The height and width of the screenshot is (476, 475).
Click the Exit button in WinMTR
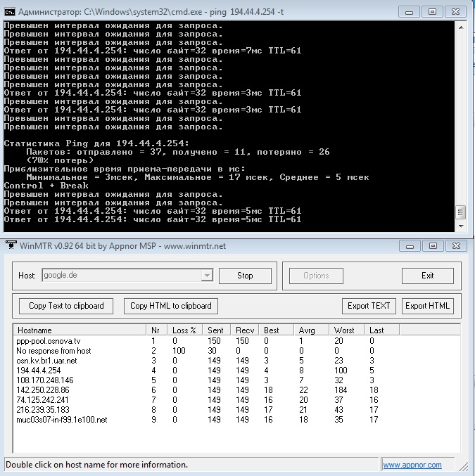coord(427,276)
